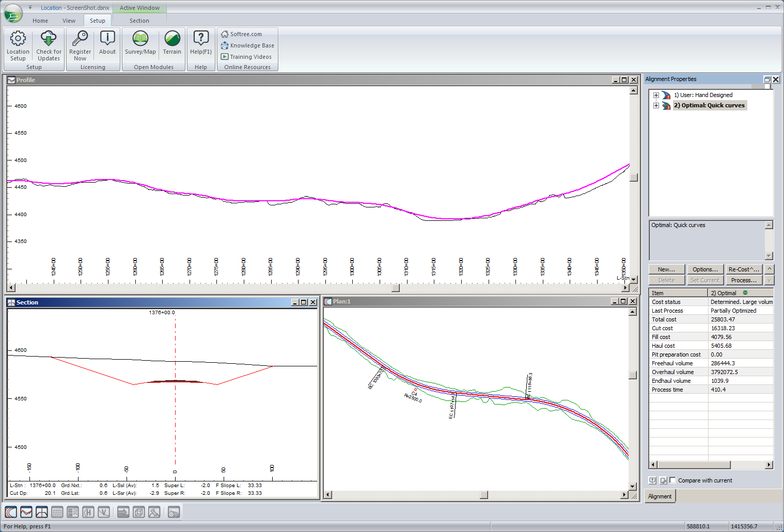Click the Profile horizontal scrollbar thumb

[396, 288]
